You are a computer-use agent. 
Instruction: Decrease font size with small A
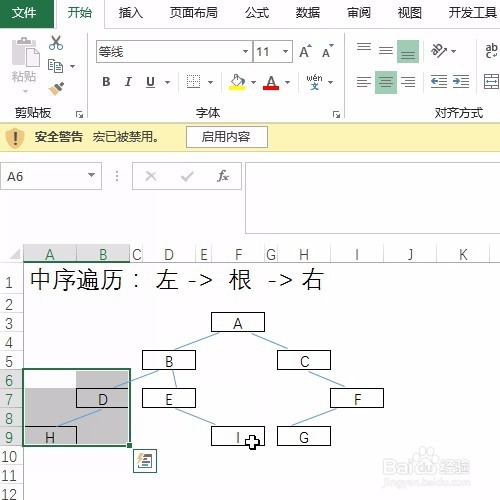pyautogui.click(x=327, y=51)
